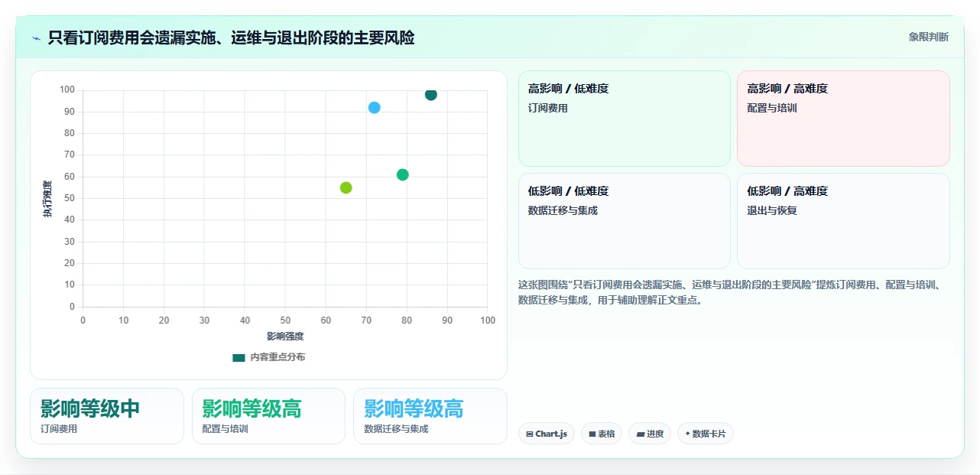
Task: Click 订阅费用 label under 影响等级中
Action: coord(59,429)
